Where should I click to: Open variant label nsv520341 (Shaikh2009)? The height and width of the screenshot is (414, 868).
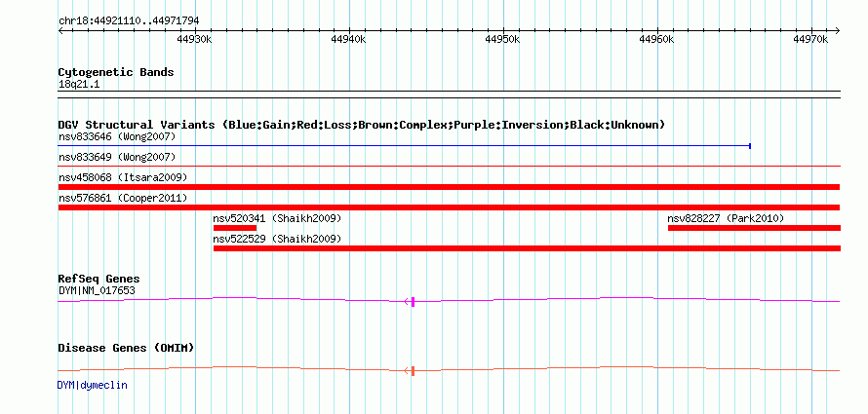pyautogui.click(x=277, y=218)
